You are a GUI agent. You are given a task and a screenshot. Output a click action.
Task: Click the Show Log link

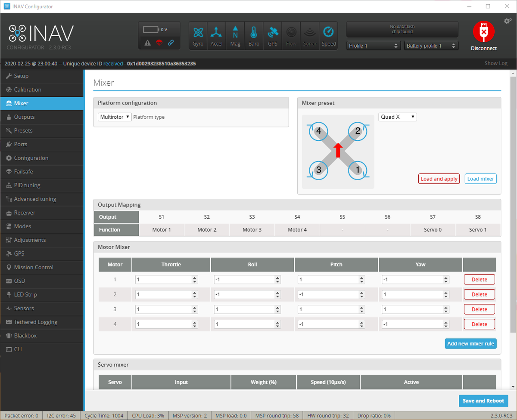(x=496, y=63)
